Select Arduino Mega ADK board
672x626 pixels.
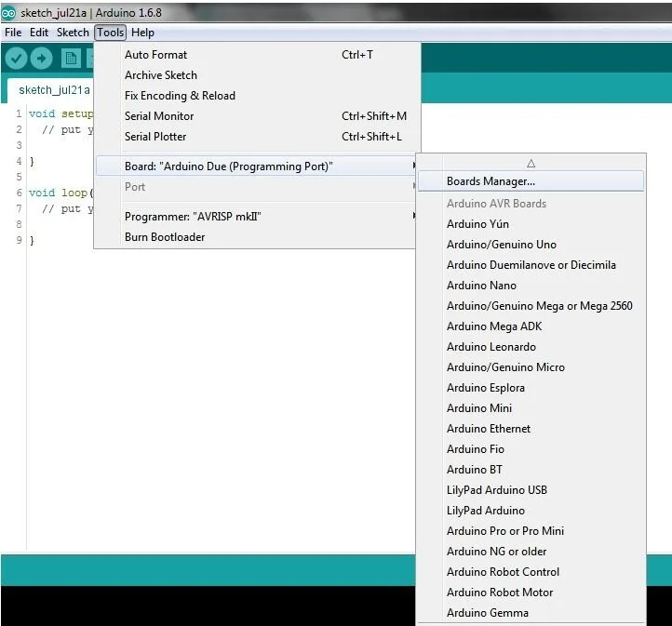pyautogui.click(x=531, y=326)
